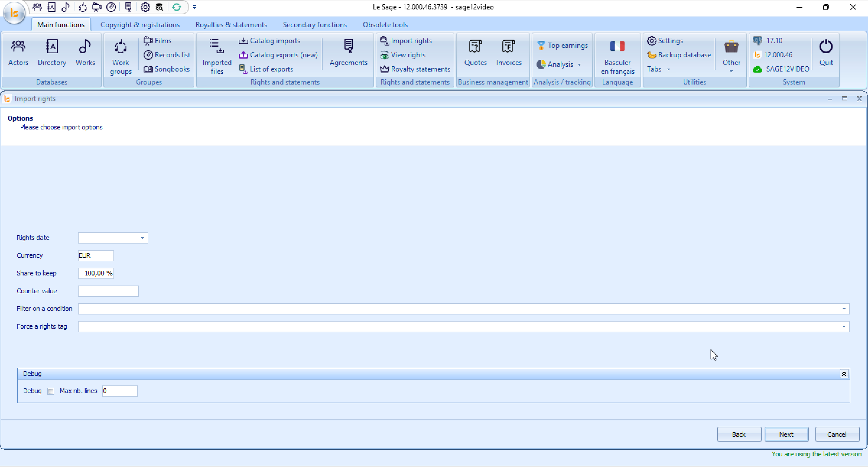Switch to Royalties & statements tab
The width and height of the screenshot is (868, 467).
pos(231,25)
